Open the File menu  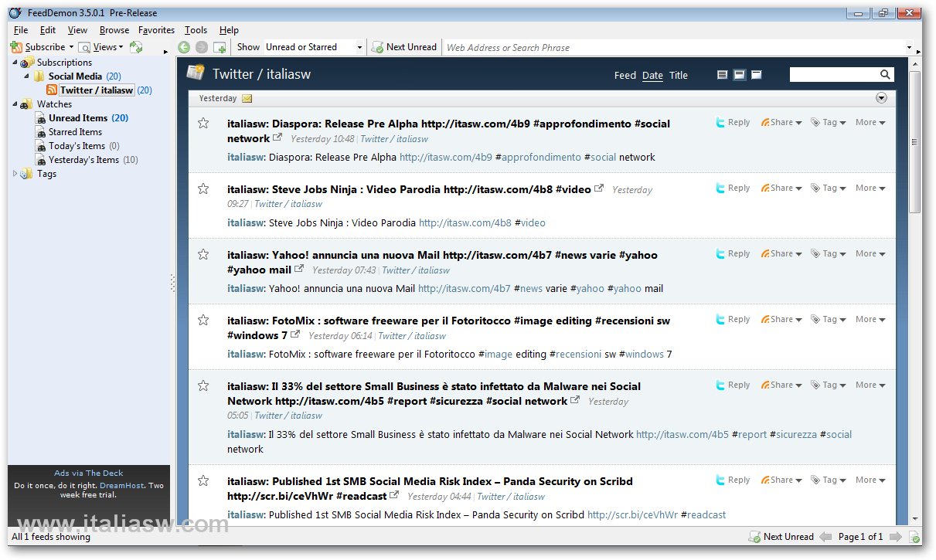point(21,30)
